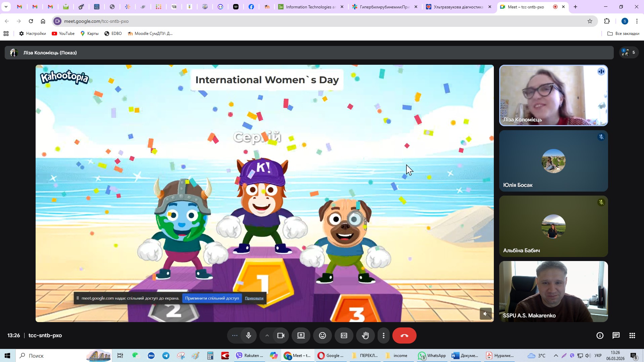The width and height of the screenshot is (644, 362).
Task: Expand the audio and video settings chevron
Action: (267, 335)
